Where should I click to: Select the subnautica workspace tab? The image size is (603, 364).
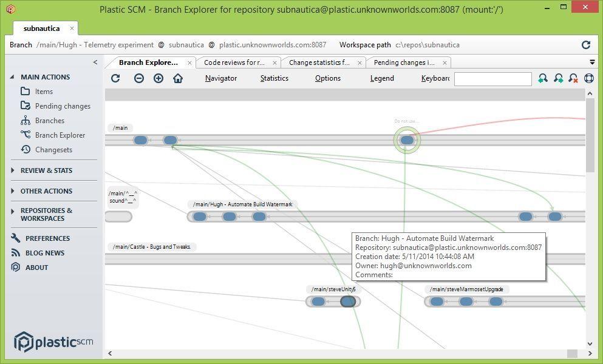pos(41,29)
